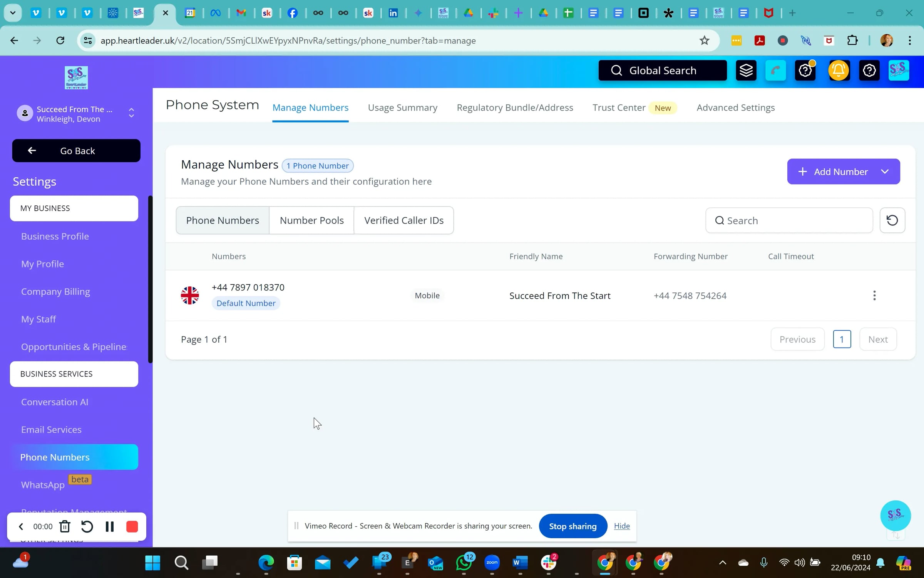The width and height of the screenshot is (924, 578).
Task: Pause the Vimeo screen recording
Action: (109, 526)
